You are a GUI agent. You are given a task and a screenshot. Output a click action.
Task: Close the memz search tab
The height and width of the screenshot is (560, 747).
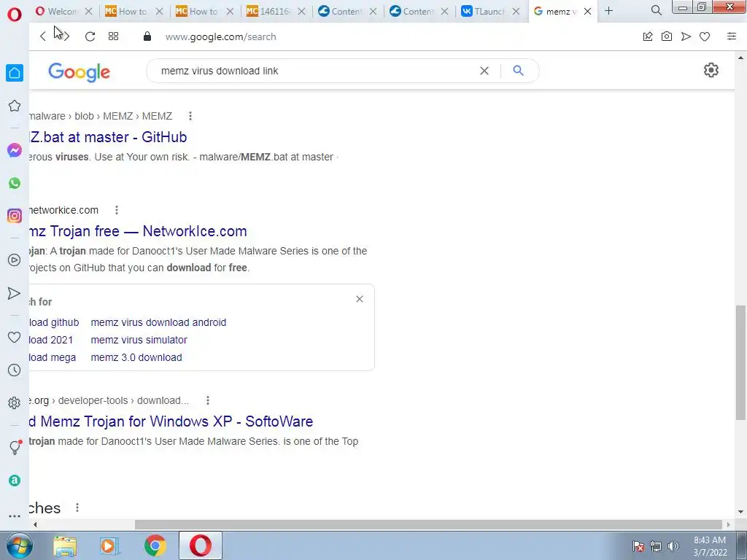tap(587, 11)
